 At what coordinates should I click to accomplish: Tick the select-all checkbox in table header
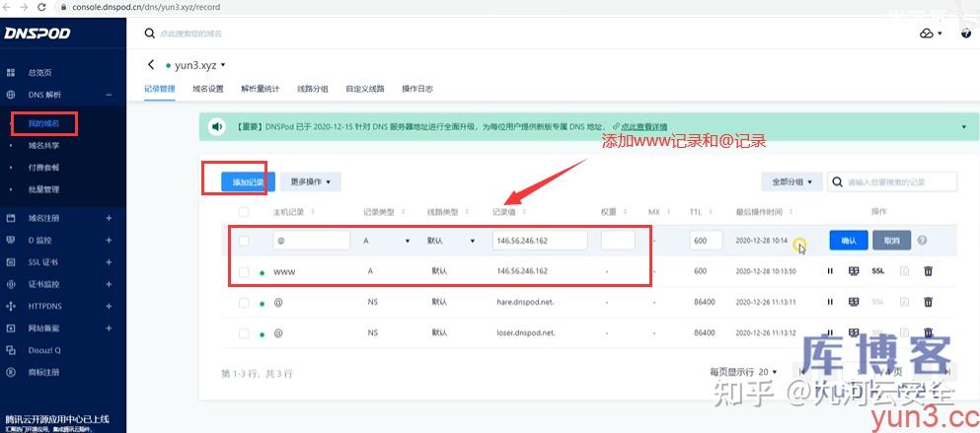click(x=244, y=212)
